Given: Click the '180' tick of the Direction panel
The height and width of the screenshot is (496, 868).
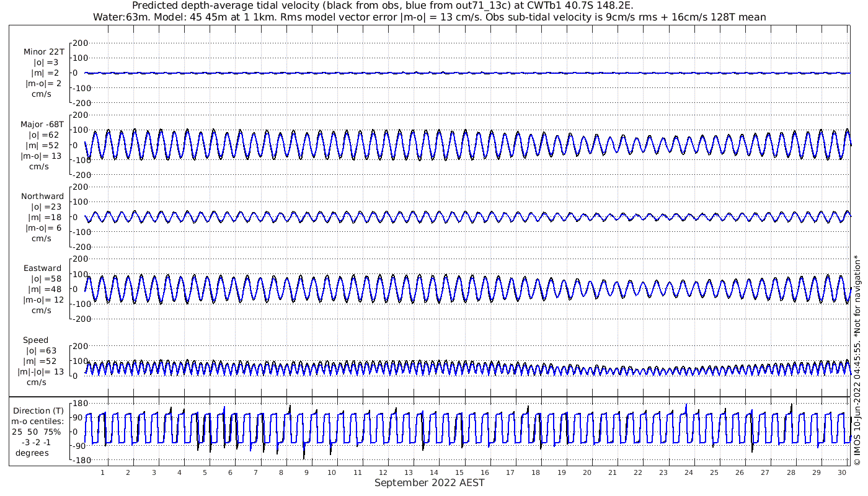Looking at the screenshot, I should pos(81,404).
